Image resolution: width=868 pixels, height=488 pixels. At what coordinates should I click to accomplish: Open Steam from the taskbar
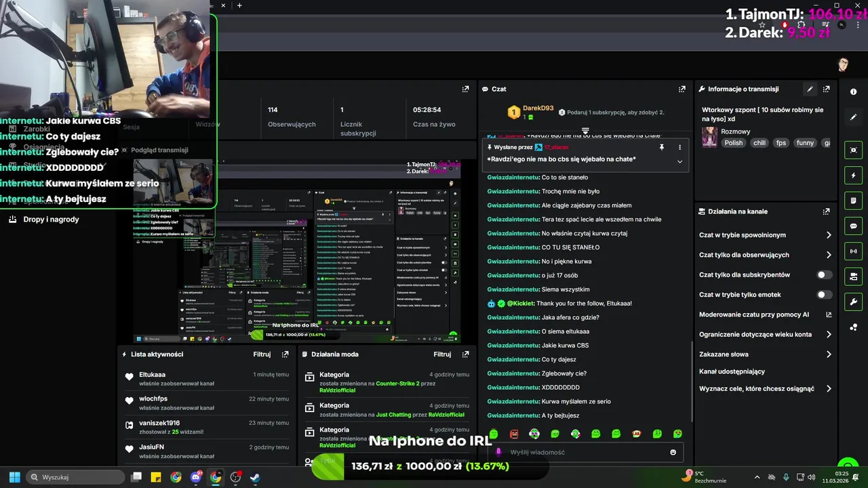[x=255, y=477]
